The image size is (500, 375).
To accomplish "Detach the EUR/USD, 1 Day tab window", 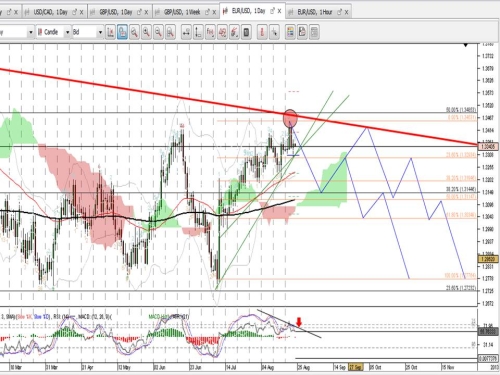I will pos(272,11).
